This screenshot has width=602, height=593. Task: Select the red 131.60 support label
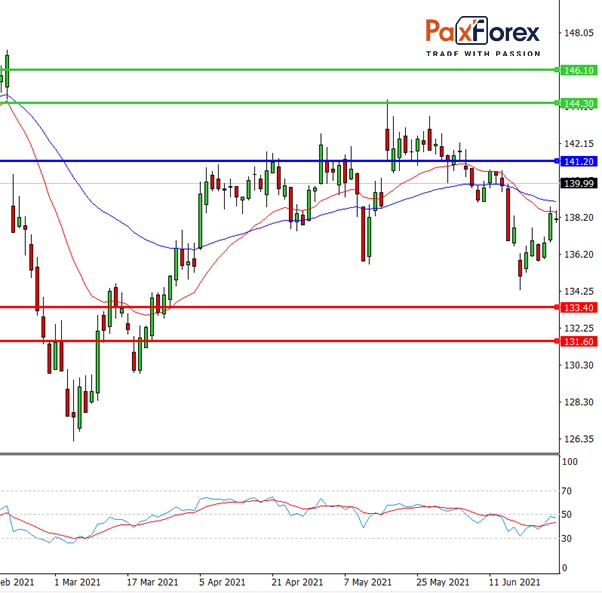pyautogui.click(x=578, y=342)
